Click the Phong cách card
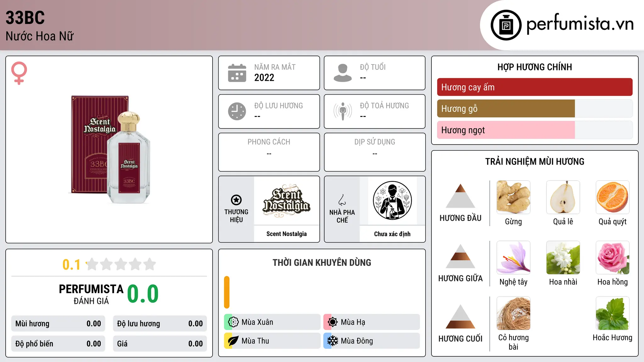The width and height of the screenshot is (644, 362). [x=269, y=152]
